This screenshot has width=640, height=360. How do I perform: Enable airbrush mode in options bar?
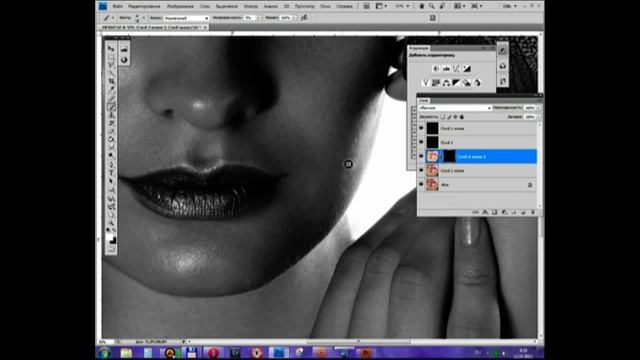pos(304,18)
